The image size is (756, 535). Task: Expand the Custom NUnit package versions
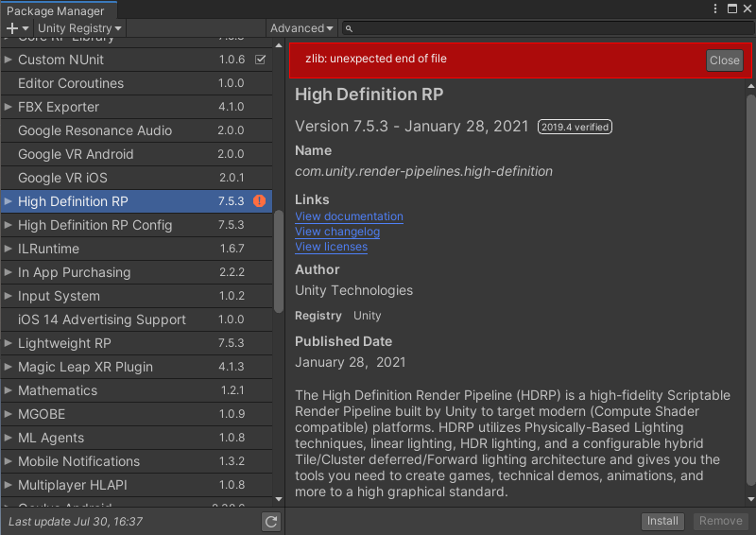pyautogui.click(x=8, y=60)
